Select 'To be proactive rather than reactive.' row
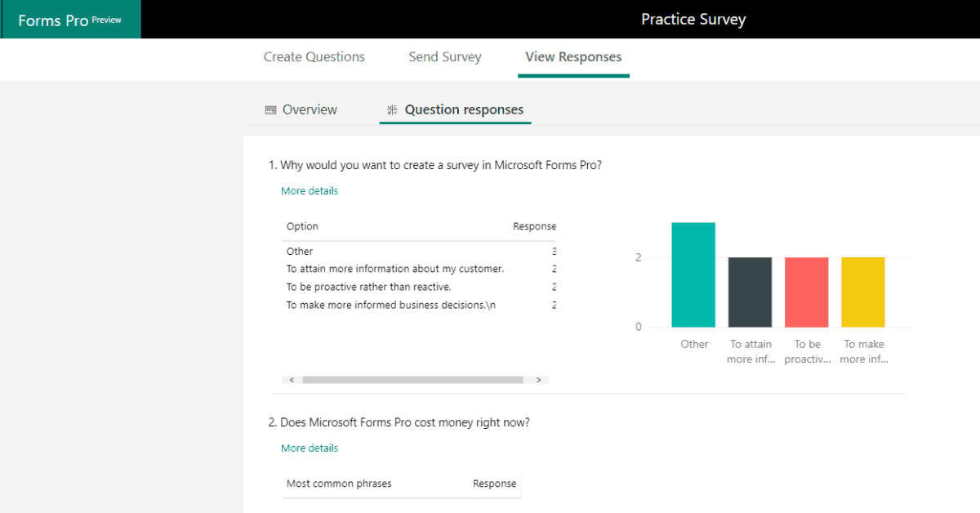The height and width of the screenshot is (513, 980). 421,287
